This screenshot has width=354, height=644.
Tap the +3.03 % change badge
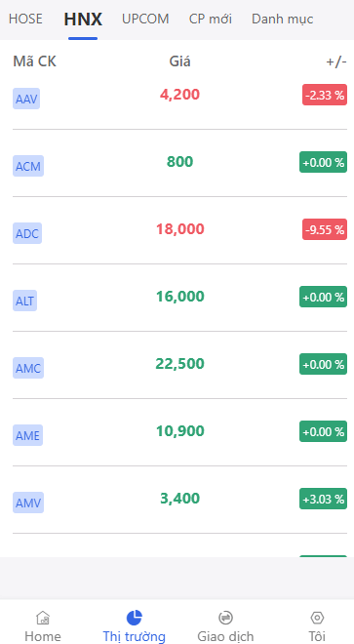pyautogui.click(x=323, y=499)
